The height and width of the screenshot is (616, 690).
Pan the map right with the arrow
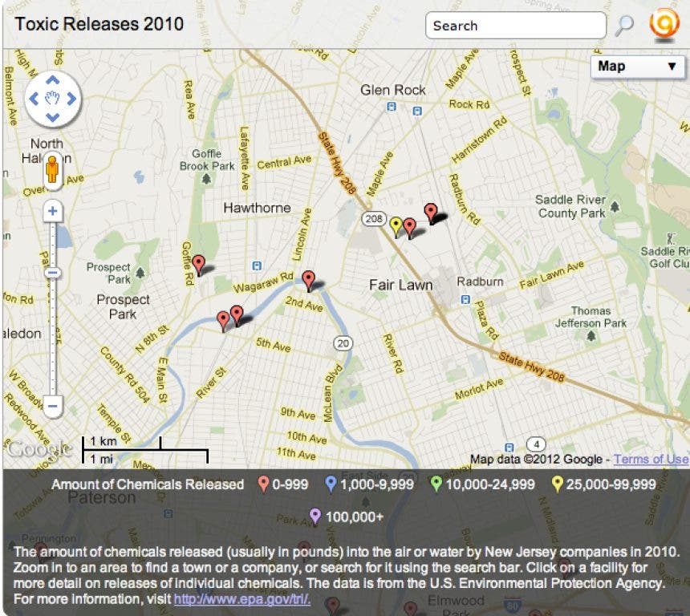71,99
